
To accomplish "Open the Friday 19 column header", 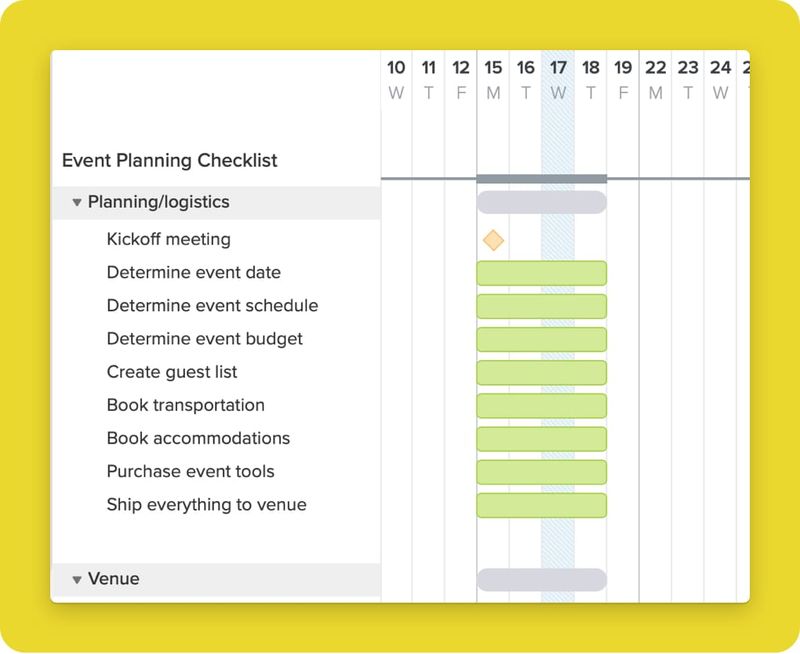I will (623, 77).
